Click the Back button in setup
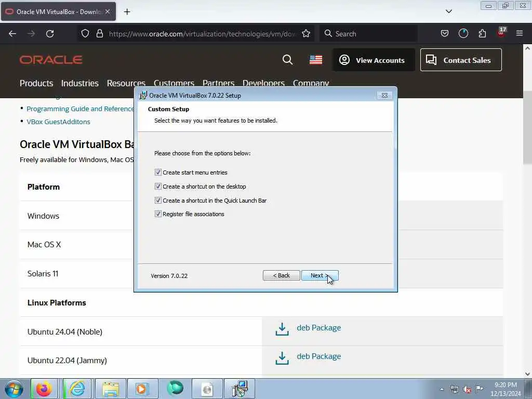Screen dimensions: 532x399 pos(281,275)
